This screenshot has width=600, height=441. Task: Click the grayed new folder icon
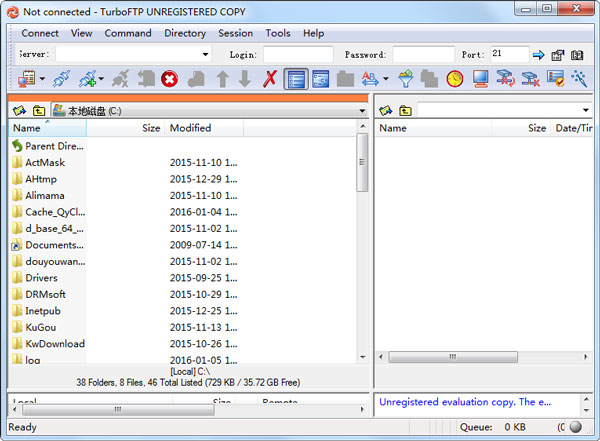point(345,79)
